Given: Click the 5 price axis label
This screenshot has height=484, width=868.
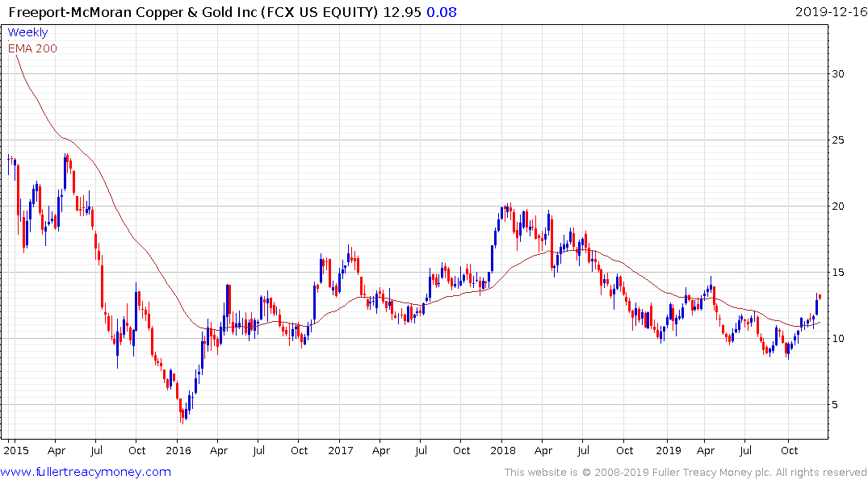Looking at the screenshot, I should pyautogui.click(x=835, y=405).
